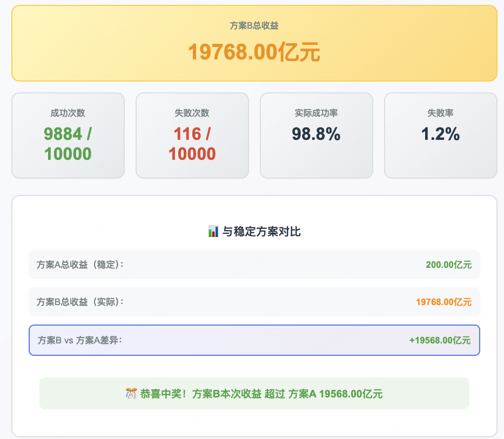Viewport: 504px width, 439px height.
Task: Click the bar chart icon beside 与稳定方案对比
Action: pyautogui.click(x=213, y=232)
